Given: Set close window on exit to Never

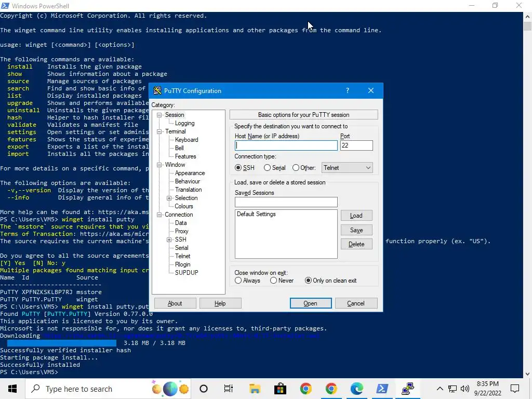Looking at the screenshot, I should (282, 281).
